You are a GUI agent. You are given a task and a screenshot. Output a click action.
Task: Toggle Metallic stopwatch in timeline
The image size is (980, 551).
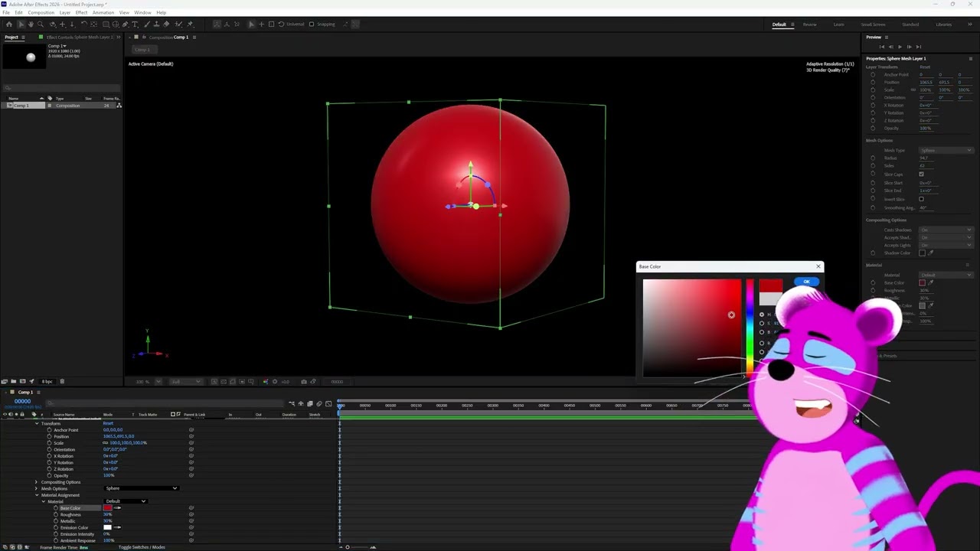pyautogui.click(x=56, y=521)
